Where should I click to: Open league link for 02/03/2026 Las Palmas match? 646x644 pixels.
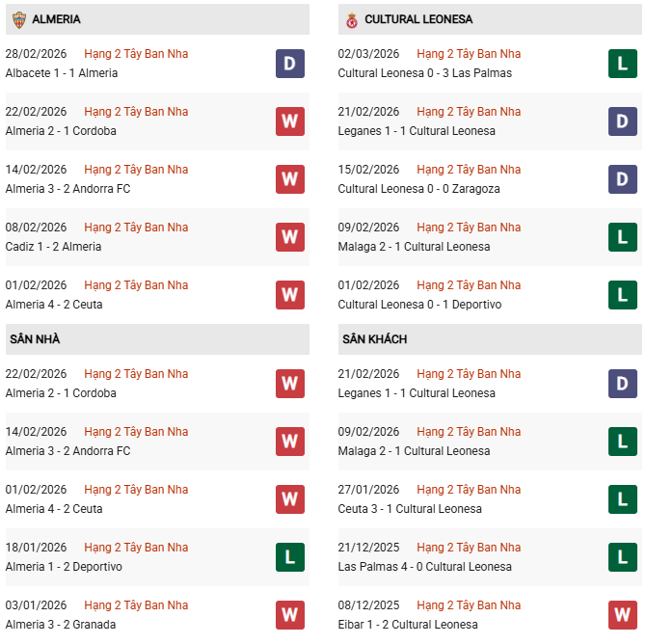tap(469, 54)
